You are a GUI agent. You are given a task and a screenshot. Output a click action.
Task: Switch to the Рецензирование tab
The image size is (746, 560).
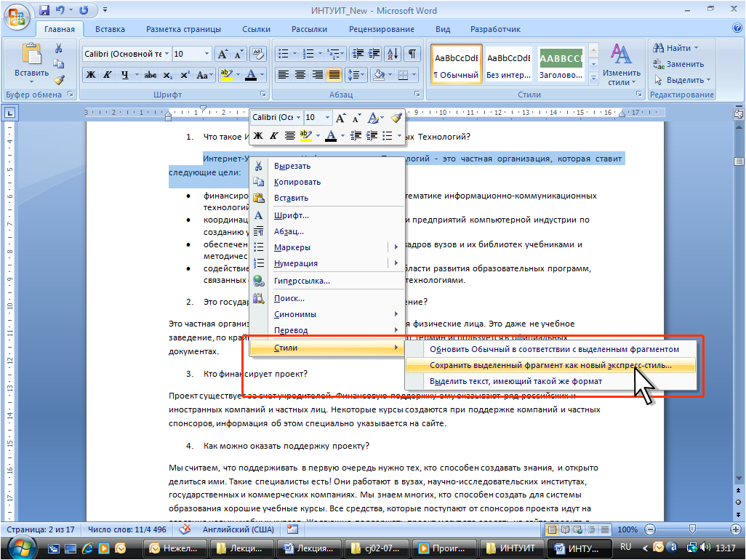point(381,29)
